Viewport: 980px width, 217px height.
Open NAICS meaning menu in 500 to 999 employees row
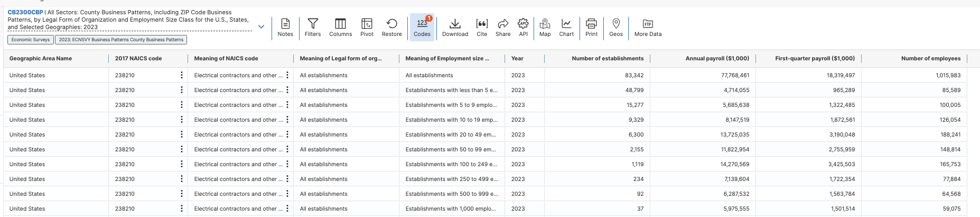[287, 194]
